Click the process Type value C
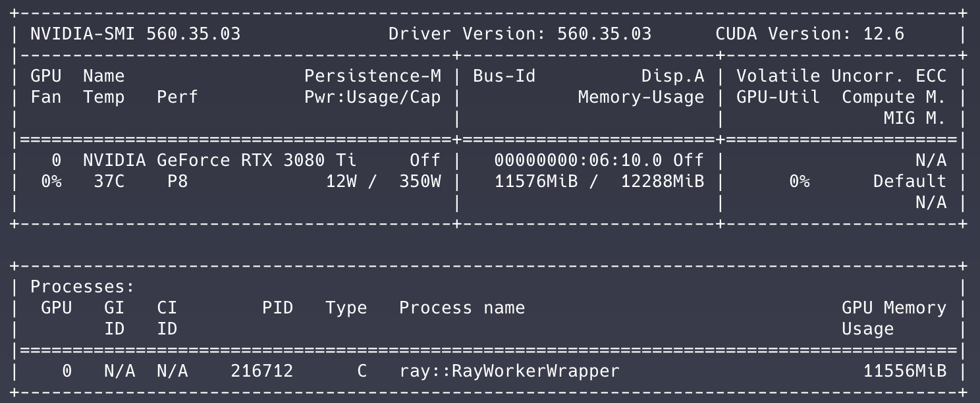Screen dimensions: 980x403 (362, 371)
